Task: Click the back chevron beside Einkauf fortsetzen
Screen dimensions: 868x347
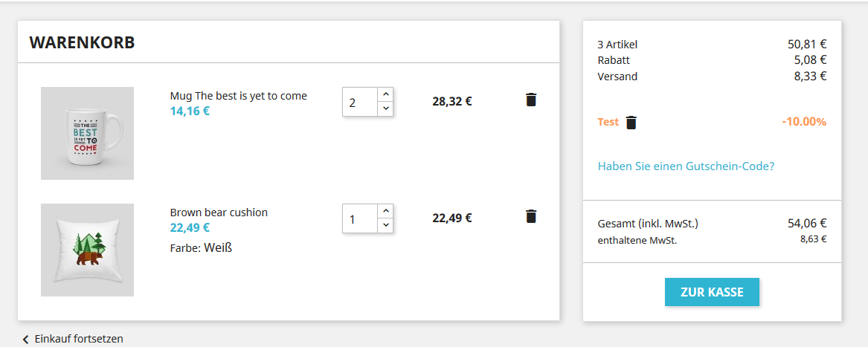Action: pyautogui.click(x=25, y=340)
